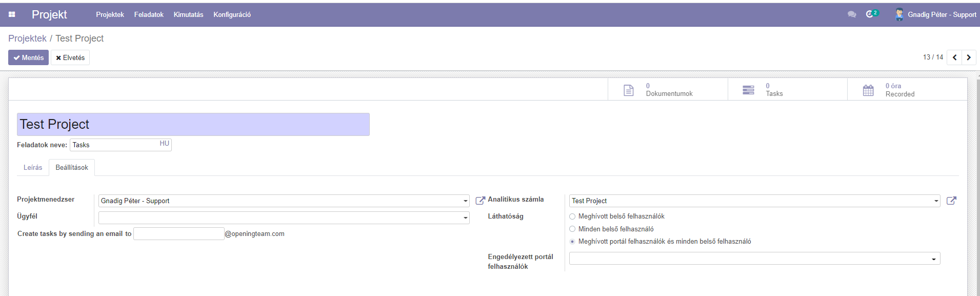Expand the Ügyfél dropdown
This screenshot has height=296, width=980.
point(465,218)
